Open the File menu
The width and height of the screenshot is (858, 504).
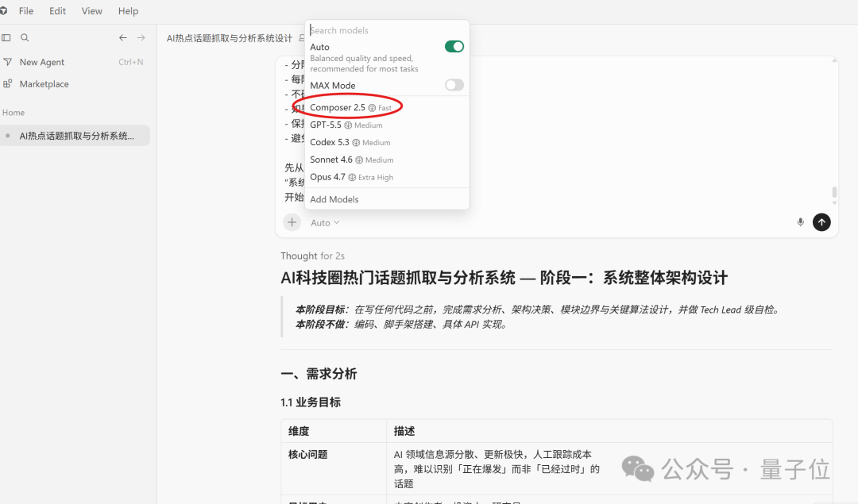tap(26, 11)
